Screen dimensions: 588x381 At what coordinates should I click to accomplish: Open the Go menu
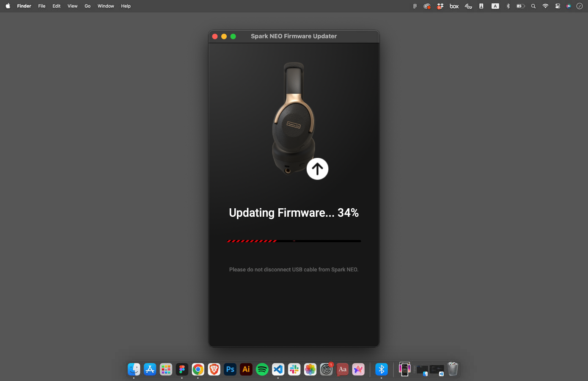pyautogui.click(x=88, y=6)
